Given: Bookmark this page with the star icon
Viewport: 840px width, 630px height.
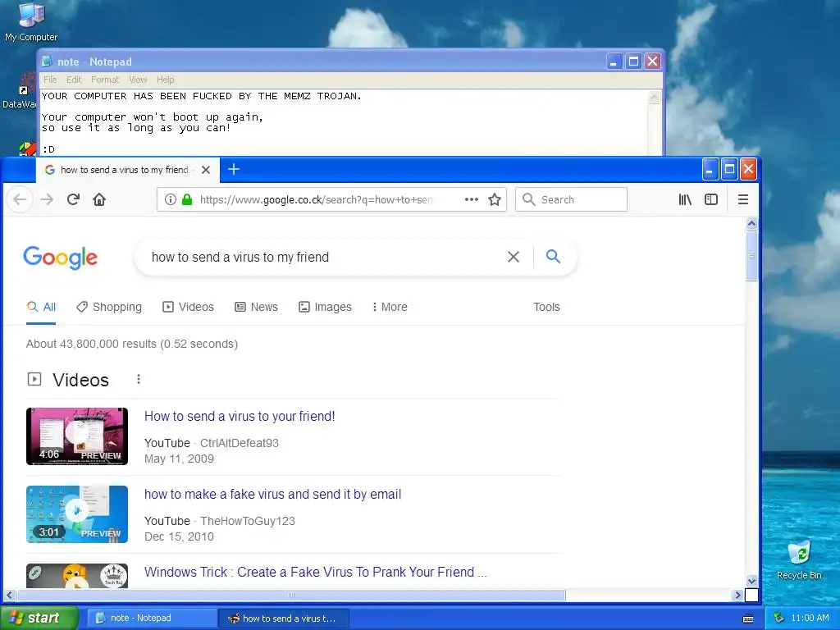Looking at the screenshot, I should (x=495, y=200).
